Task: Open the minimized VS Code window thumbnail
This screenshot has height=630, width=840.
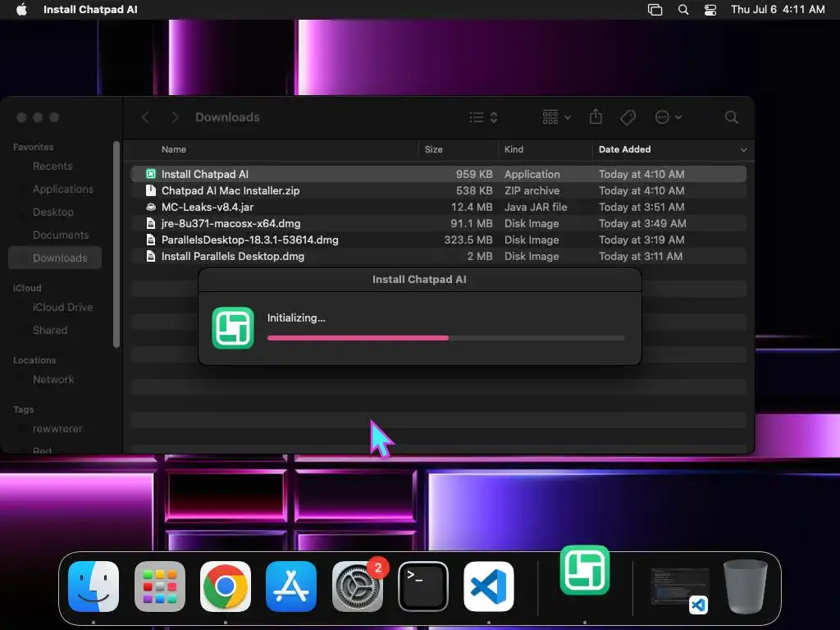Action: point(679,590)
